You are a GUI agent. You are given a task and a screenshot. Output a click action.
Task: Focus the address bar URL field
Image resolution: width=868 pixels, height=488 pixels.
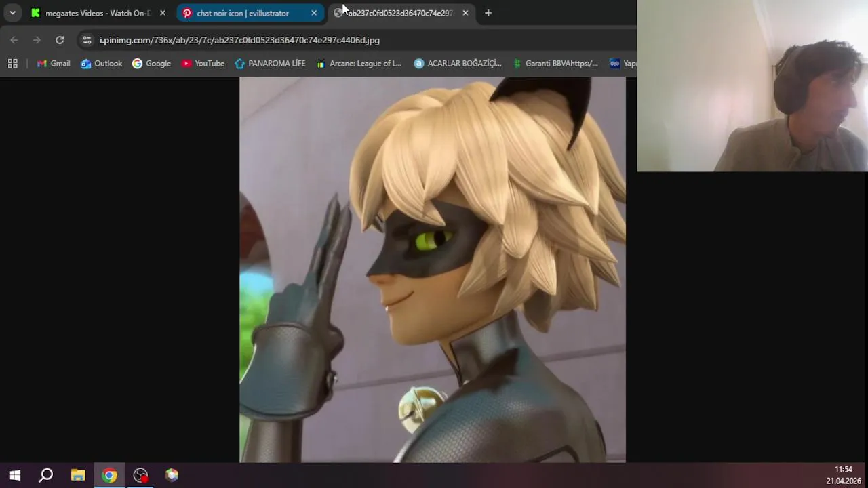(239, 40)
